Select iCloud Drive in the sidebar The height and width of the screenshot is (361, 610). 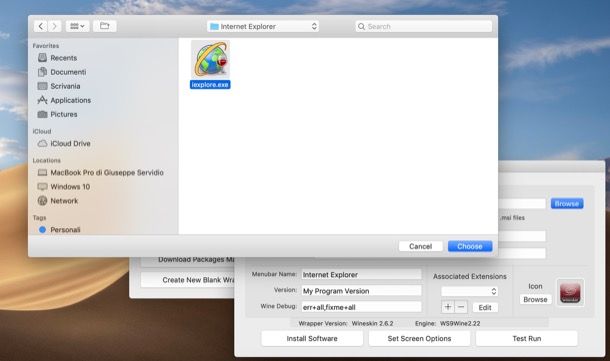tap(70, 144)
